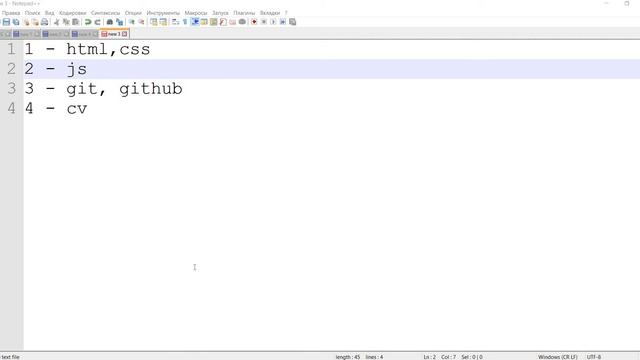The width and height of the screenshot is (640, 360).
Task: Open the Вкладки menu
Action: coord(270,13)
